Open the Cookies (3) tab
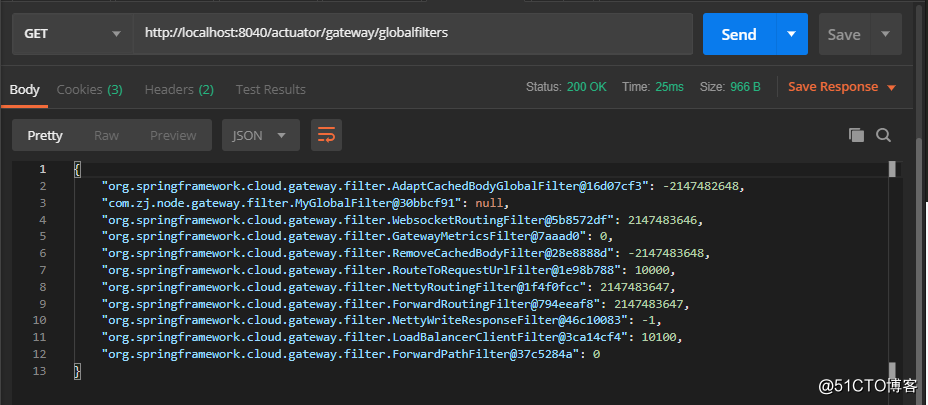 (89, 90)
